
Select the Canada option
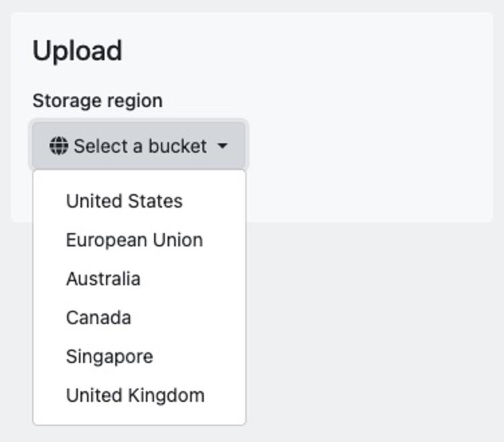[99, 317]
